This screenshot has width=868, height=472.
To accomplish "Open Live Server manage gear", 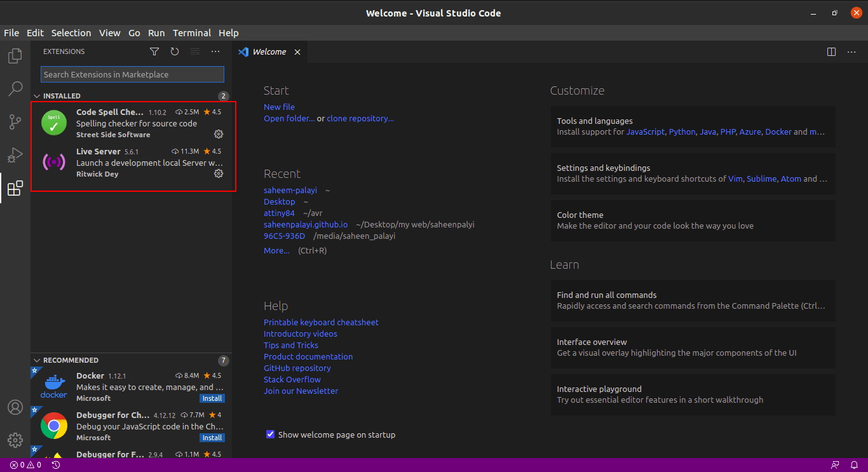I will pyautogui.click(x=219, y=173).
